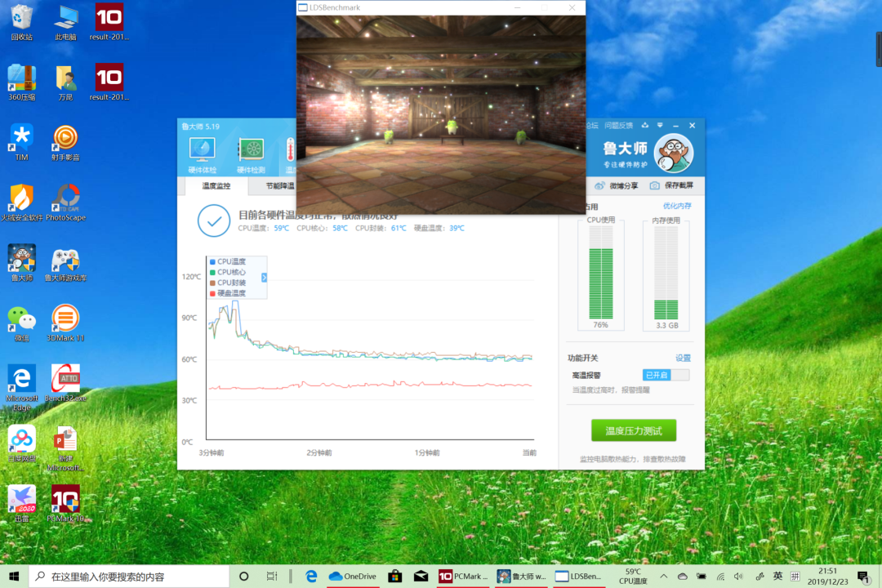This screenshot has height=588, width=882.
Task: Click the volume speaker tray icon
Action: click(738, 577)
